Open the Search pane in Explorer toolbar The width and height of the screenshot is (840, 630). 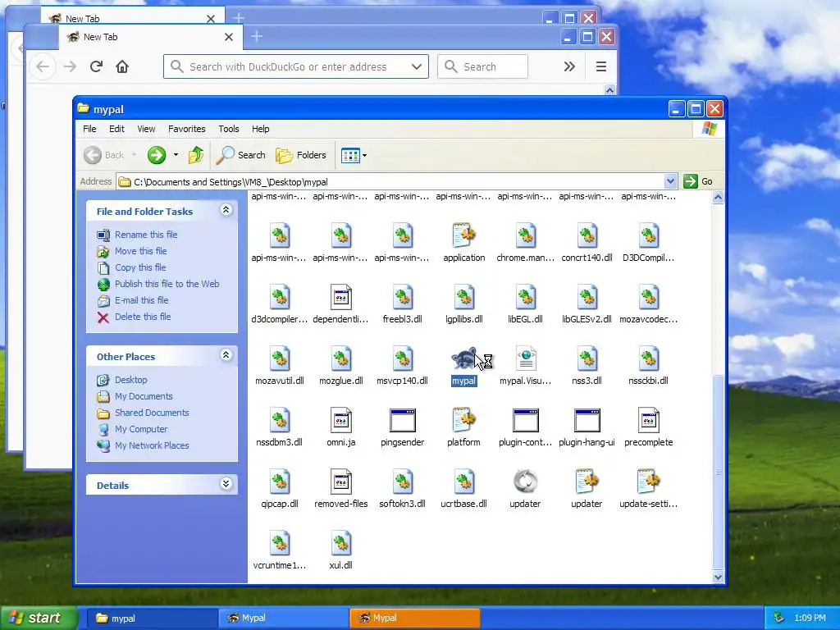click(240, 155)
